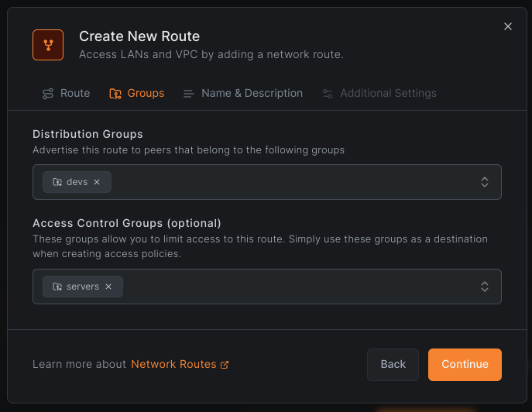Click the orange network route icon in header
The width and height of the screenshot is (532, 412).
[x=48, y=45]
